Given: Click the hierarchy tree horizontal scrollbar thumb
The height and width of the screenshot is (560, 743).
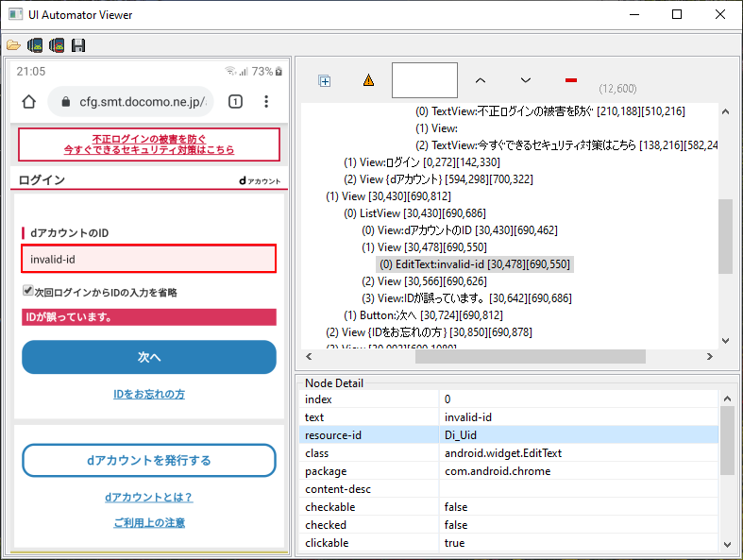Looking at the screenshot, I should (x=531, y=357).
